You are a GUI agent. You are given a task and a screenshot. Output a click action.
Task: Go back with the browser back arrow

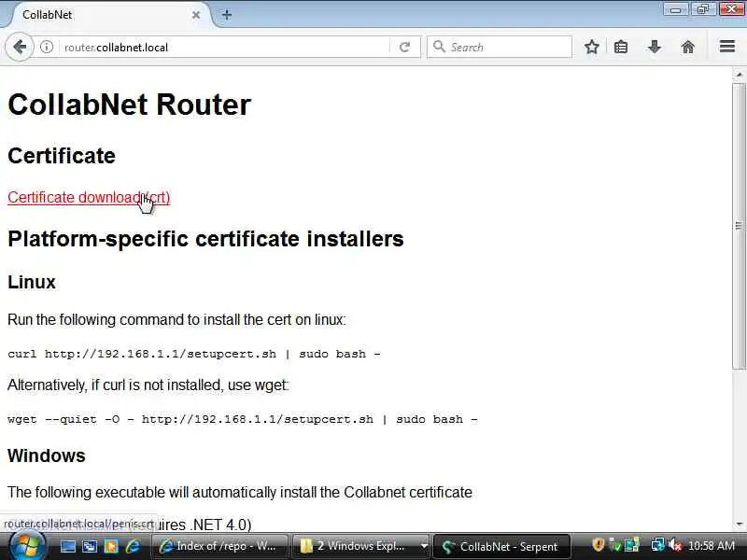[20, 48]
